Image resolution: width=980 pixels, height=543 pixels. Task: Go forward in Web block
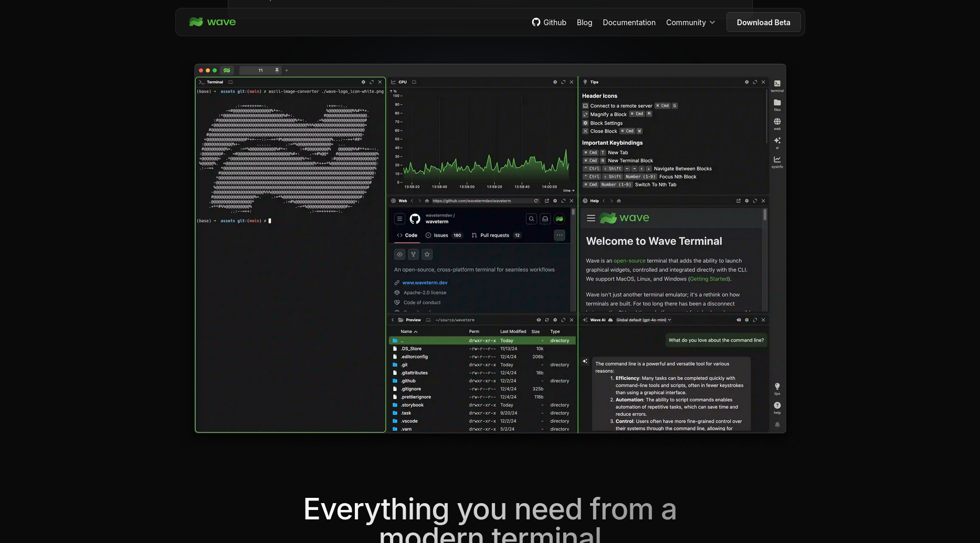click(x=419, y=200)
